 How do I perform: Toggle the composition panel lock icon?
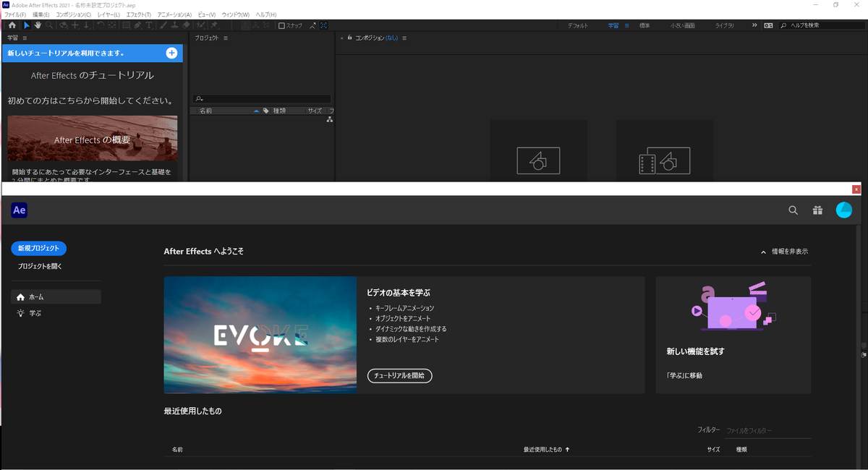(349, 38)
